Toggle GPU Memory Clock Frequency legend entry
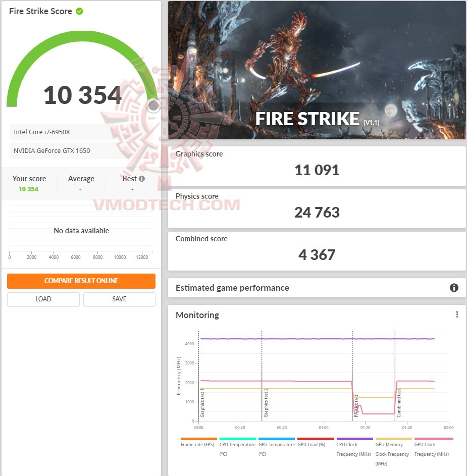Viewport: 467px width, 476px height. [x=393, y=451]
